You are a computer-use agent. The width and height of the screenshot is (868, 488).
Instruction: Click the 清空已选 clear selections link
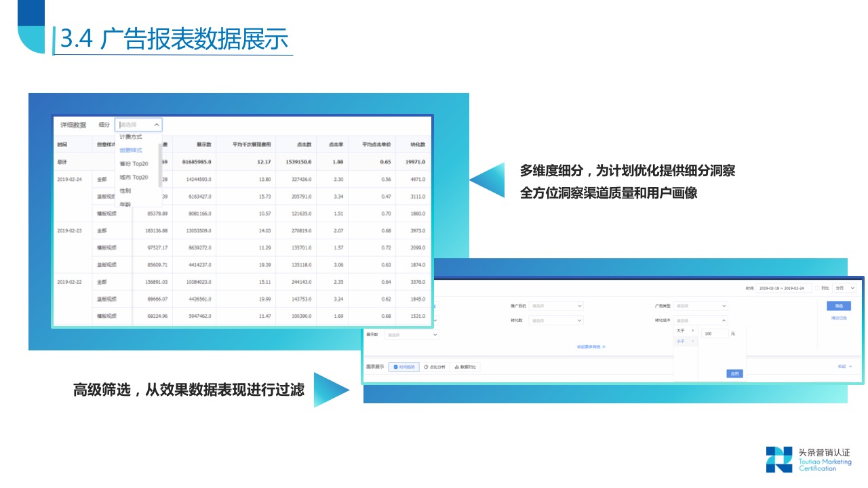(x=839, y=318)
